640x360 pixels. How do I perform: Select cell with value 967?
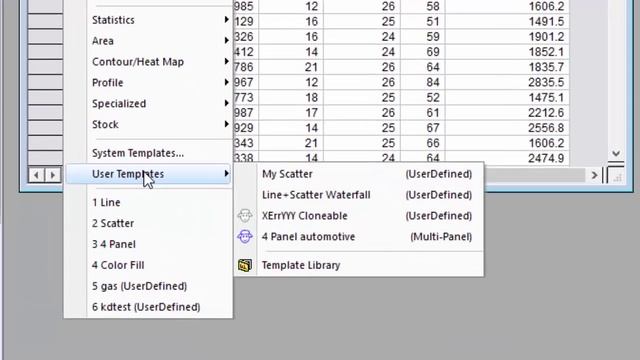tap(246, 82)
